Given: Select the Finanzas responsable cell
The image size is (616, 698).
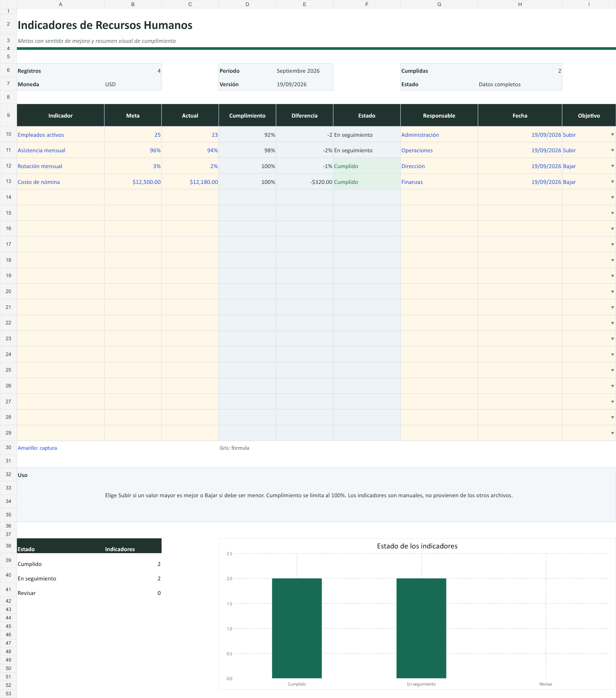Looking at the screenshot, I should 439,182.
